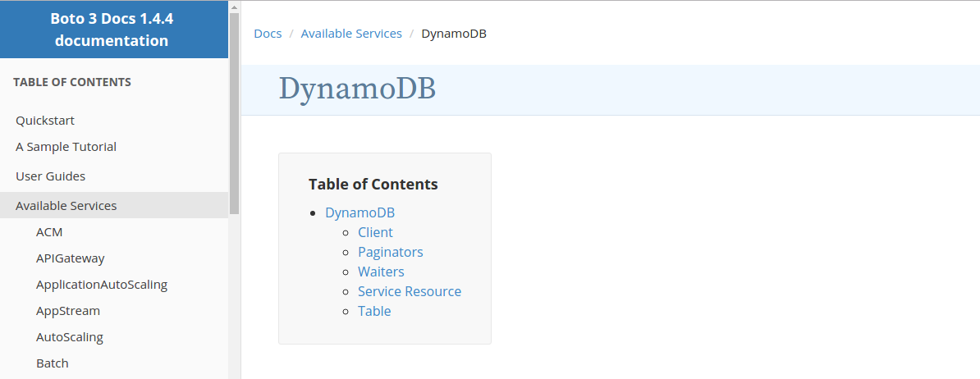This screenshot has width=980, height=379.
Task: Click DynamoDB link in Table of Contents
Action: coord(360,213)
